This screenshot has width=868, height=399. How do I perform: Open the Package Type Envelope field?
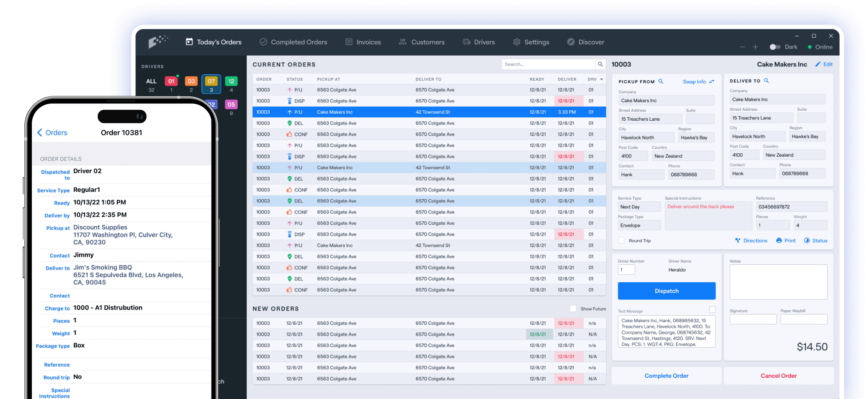click(x=639, y=225)
